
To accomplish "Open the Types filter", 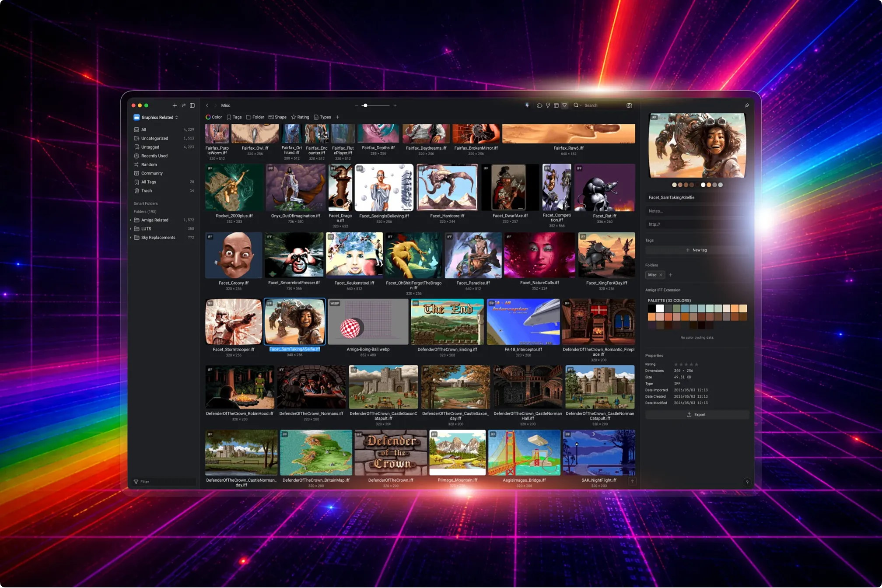I will pos(322,117).
